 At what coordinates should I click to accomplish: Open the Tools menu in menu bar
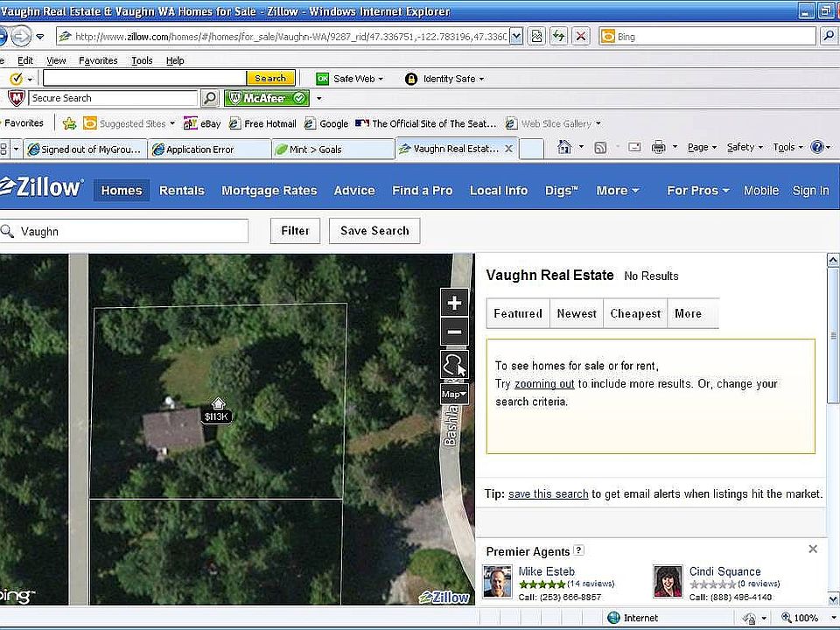click(142, 60)
